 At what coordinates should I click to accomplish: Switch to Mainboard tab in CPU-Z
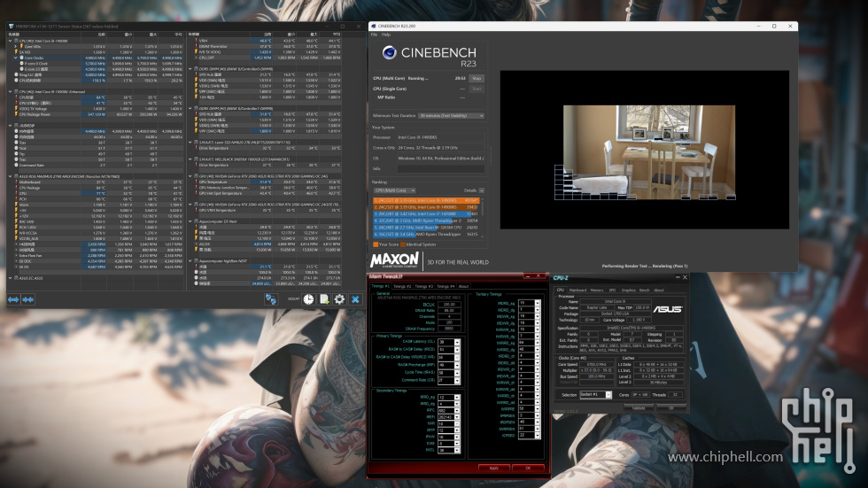tap(577, 290)
